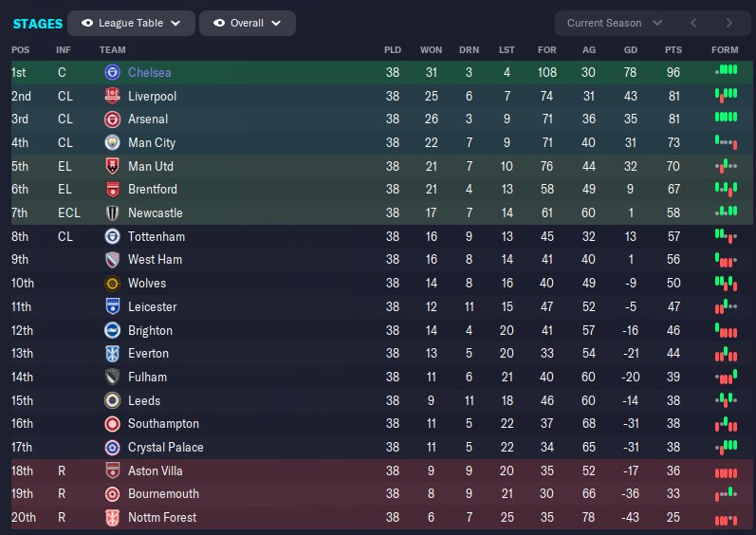Click the Liverpool club badge icon
The height and width of the screenshot is (535, 756).
112,96
